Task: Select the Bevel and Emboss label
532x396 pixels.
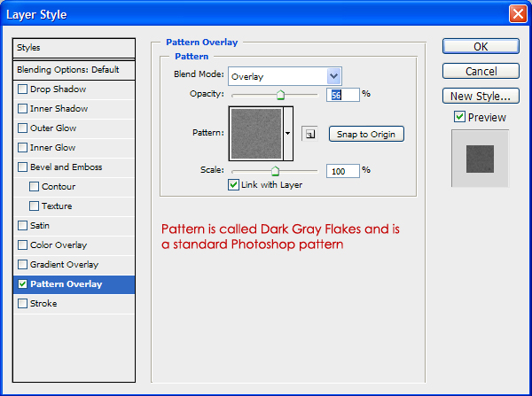Action: click(x=66, y=167)
